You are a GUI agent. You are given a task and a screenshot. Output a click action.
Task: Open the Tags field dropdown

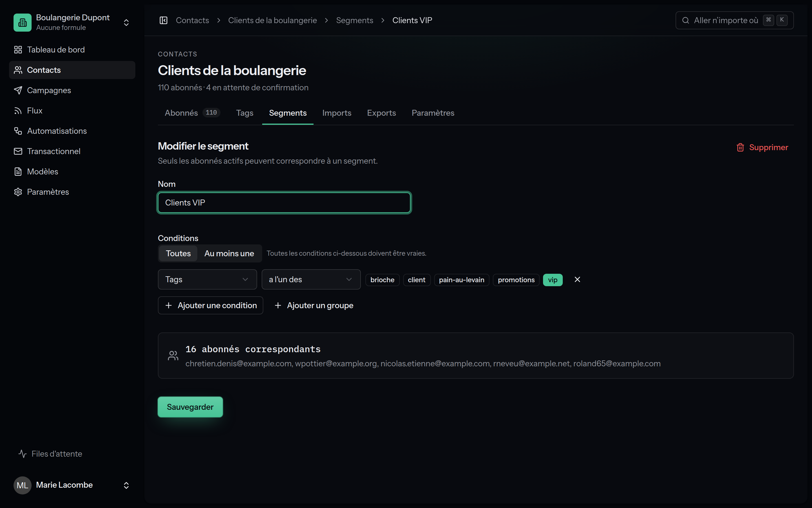click(x=207, y=279)
